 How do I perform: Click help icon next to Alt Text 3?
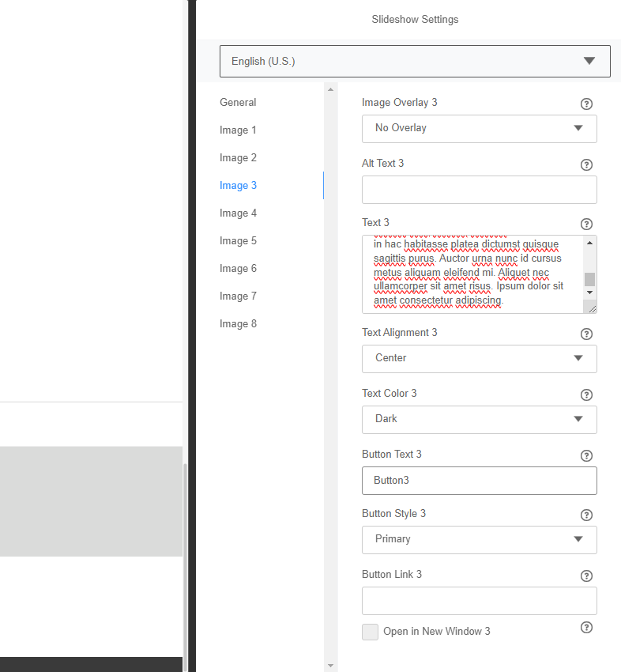586,164
